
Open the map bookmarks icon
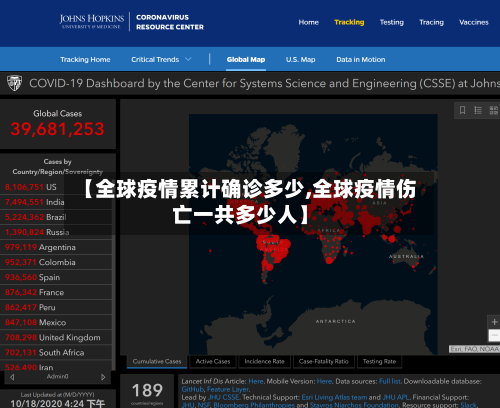[x=462, y=110]
